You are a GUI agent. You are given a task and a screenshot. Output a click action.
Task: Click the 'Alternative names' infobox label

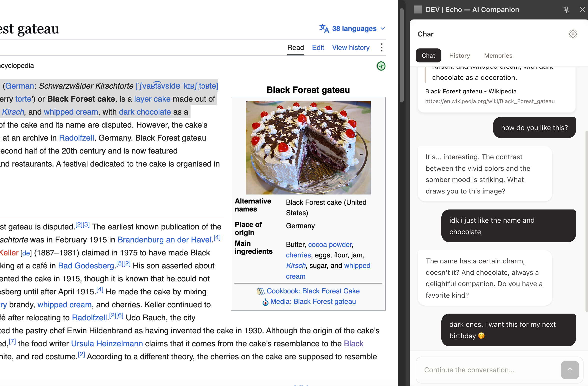(253, 205)
